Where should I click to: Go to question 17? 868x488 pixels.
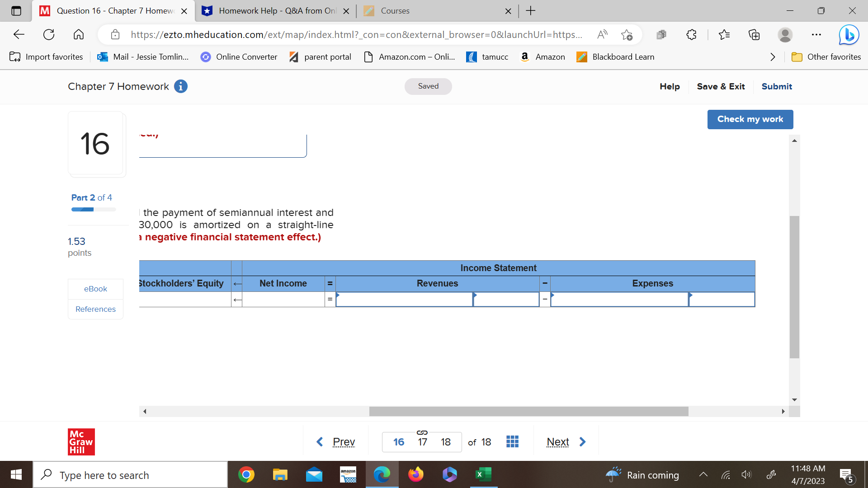[x=422, y=442]
